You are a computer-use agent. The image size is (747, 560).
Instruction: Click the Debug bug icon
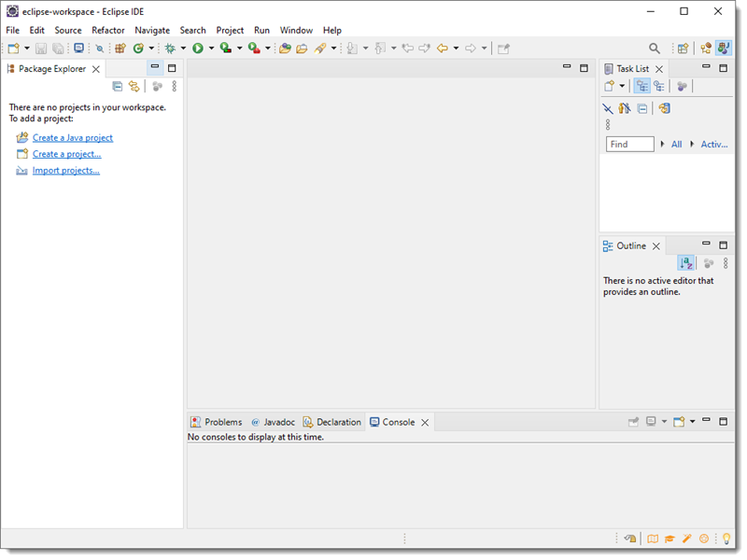coord(170,49)
